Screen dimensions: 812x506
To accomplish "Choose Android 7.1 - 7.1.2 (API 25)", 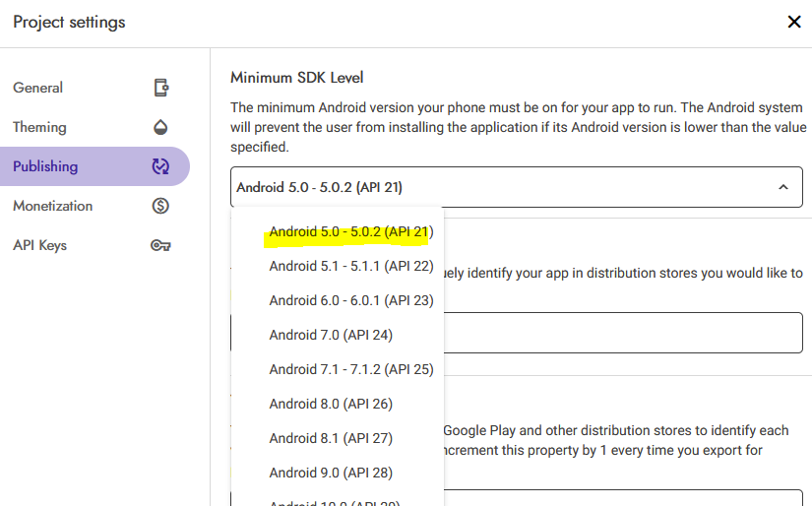I will coord(350,369).
